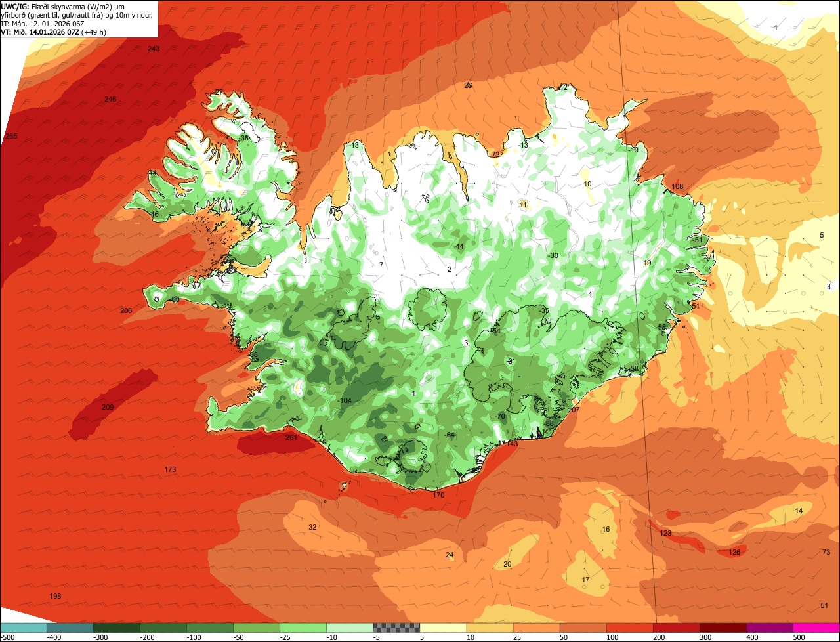Viewport: 840px width, 642px height.
Task: Click the flux value 11 over land
Action: 523,205
